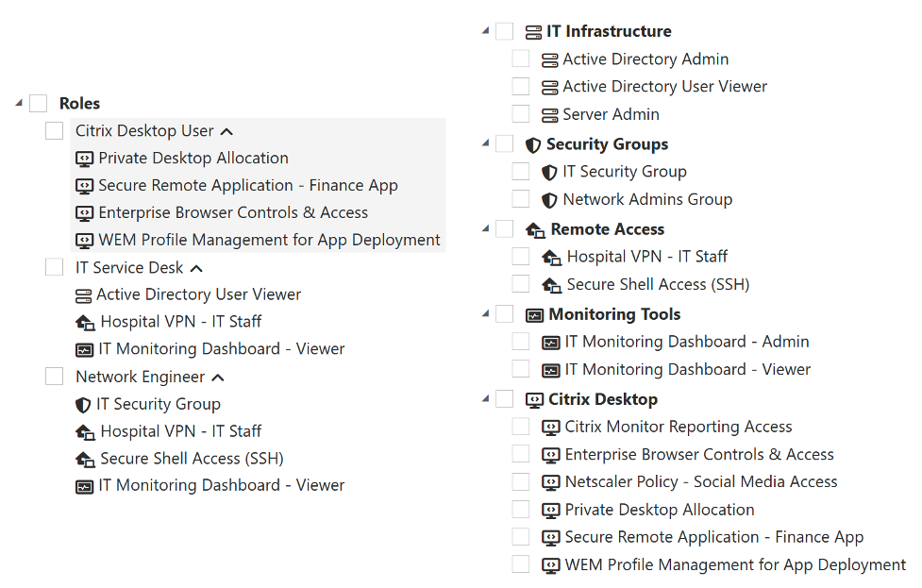Click the monitor icon next to IT Monitoring Dashboard - Admin
922x588 pixels.
coord(552,343)
